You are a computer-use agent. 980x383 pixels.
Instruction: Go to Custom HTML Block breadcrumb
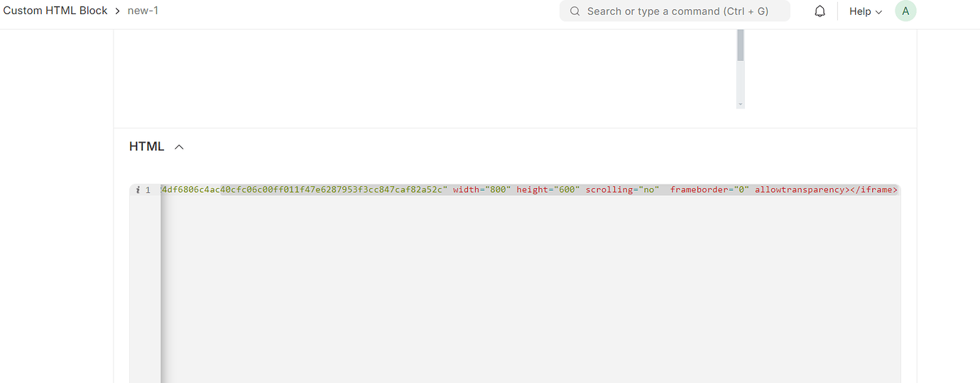[55, 11]
